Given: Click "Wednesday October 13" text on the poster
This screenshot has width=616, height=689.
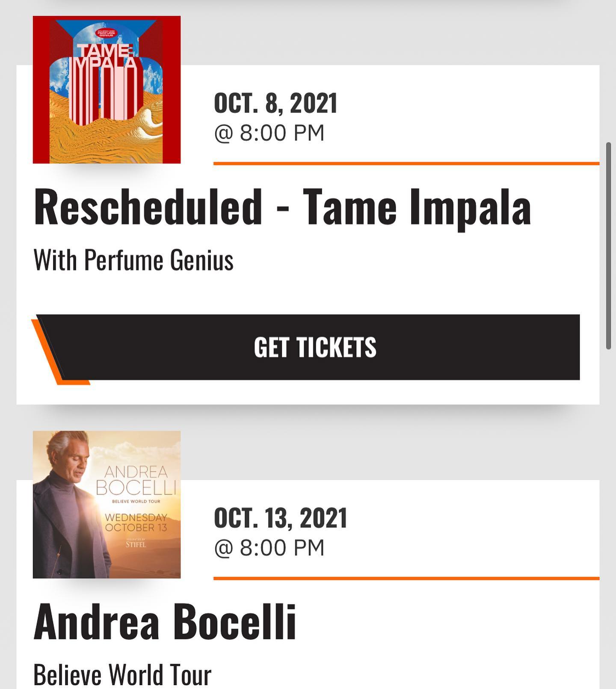Looking at the screenshot, I should coord(136,523).
